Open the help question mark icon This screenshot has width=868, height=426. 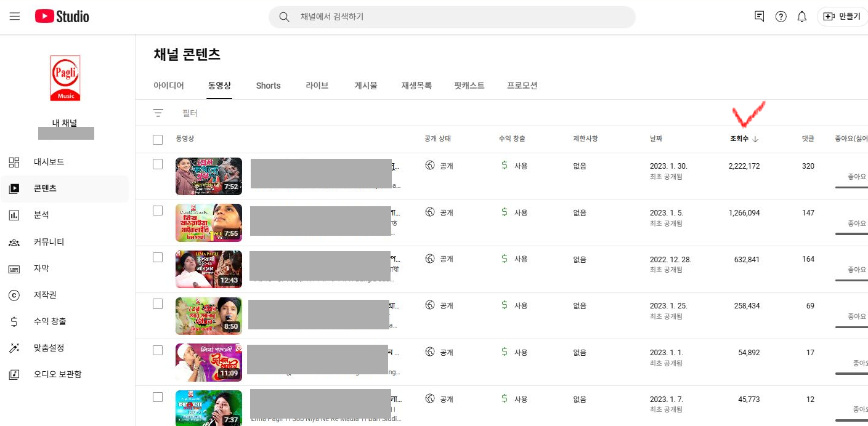tap(781, 17)
